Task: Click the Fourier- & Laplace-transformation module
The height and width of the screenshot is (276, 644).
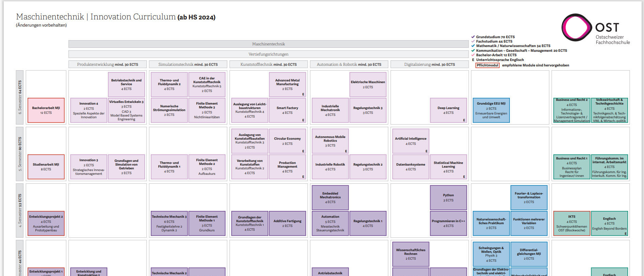Action: coord(529,198)
